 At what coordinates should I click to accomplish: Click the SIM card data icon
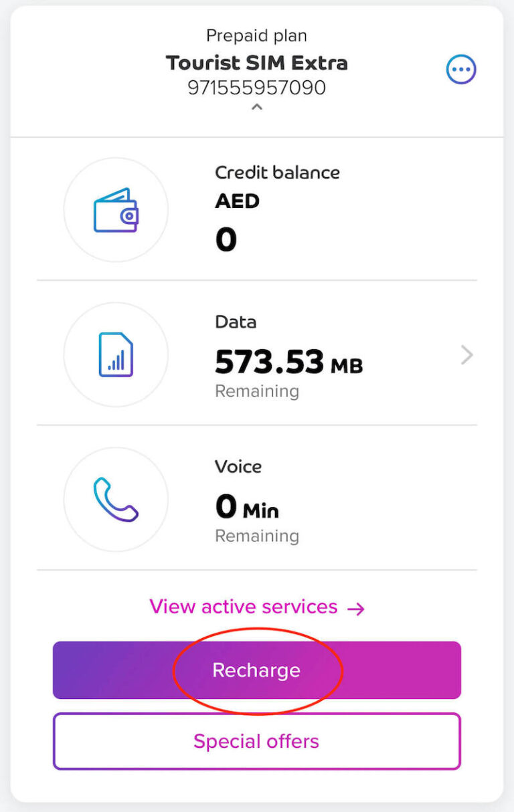pyautogui.click(x=116, y=354)
